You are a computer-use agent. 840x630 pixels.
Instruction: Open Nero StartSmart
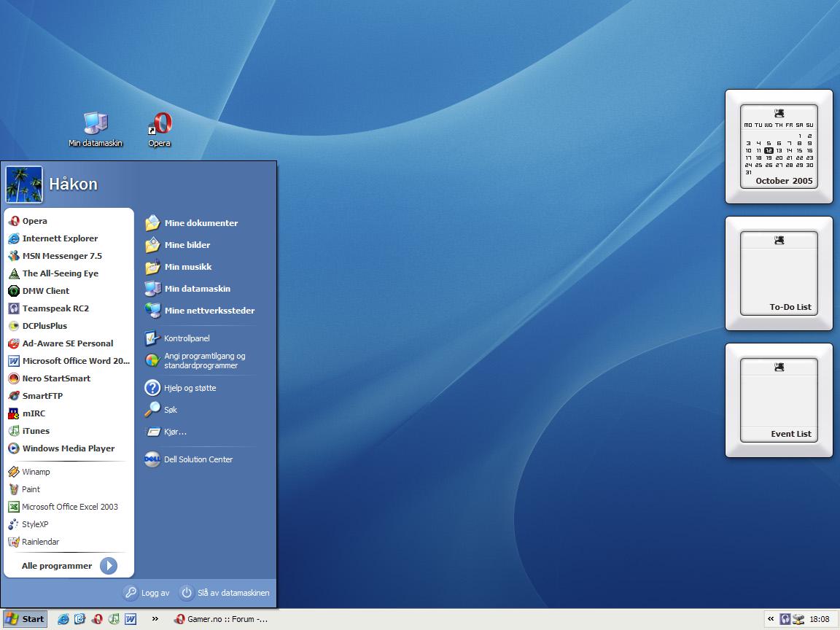click(x=69, y=378)
